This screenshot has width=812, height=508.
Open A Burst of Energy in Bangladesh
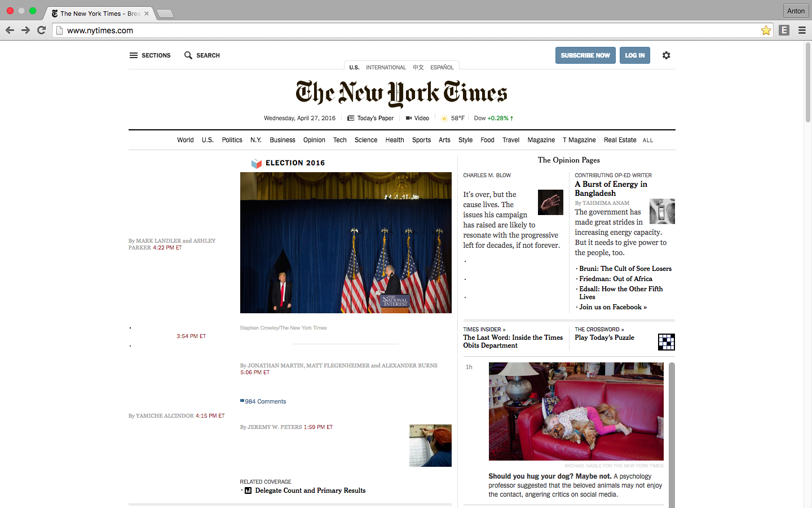[611, 189]
